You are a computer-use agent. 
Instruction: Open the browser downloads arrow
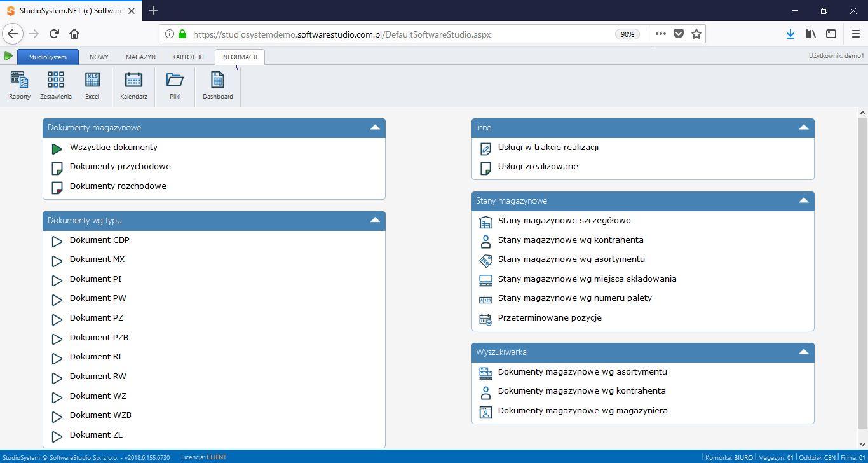[790, 34]
